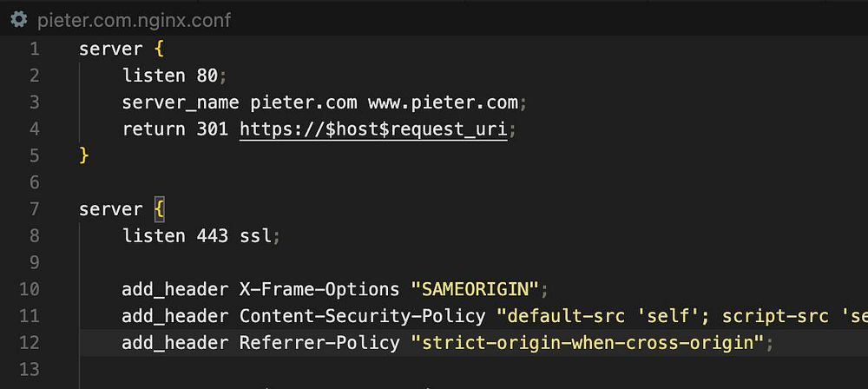
Task: Collapse the first server block at its opening brace
Action: (x=159, y=49)
